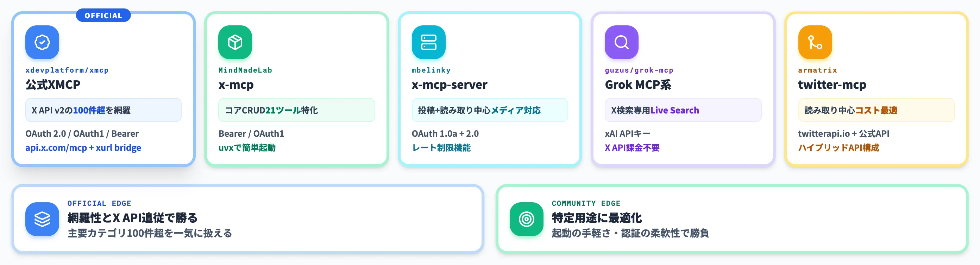Viewport: 980px width, 265px height.
Task: Click the cyan server icon for x-mcp-server
Action: point(428,42)
